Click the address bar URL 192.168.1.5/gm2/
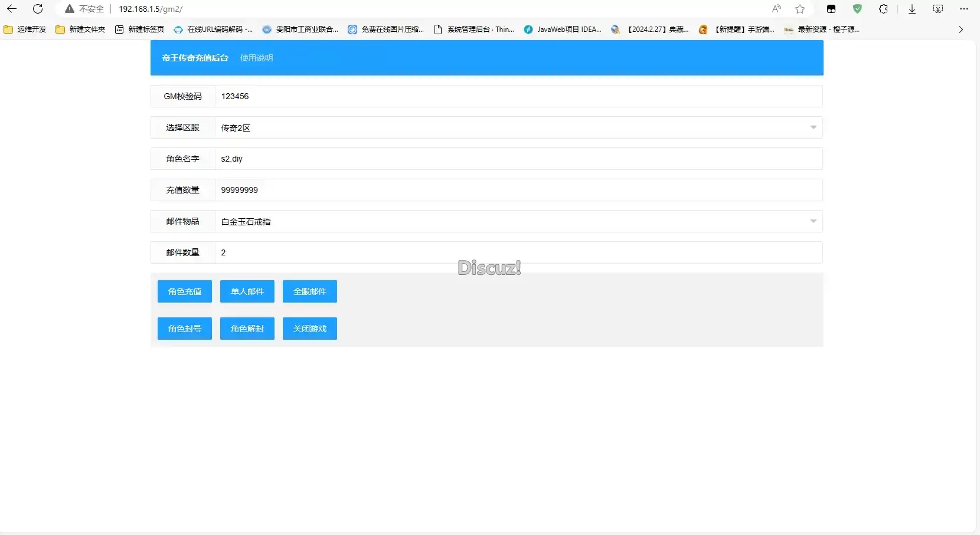Image resolution: width=980 pixels, height=535 pixels. click(x=151, y=9)
